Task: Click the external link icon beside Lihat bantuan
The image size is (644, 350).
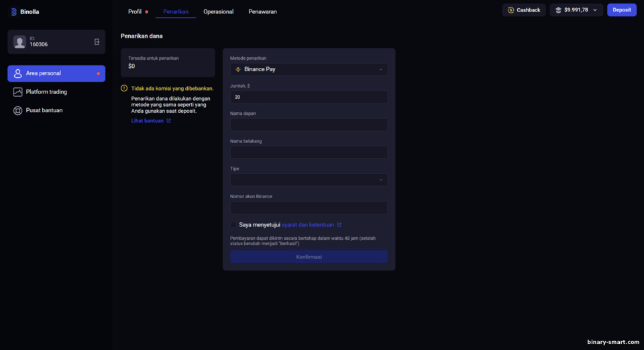Action: [168, 121]
